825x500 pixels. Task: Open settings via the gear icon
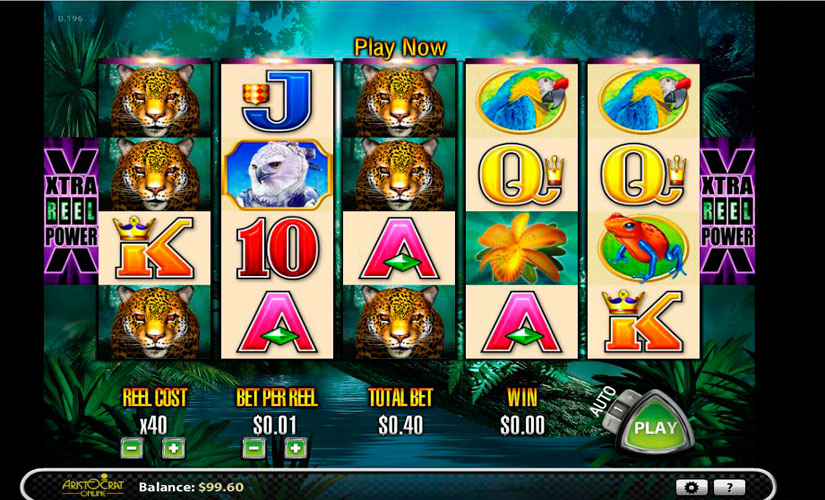tap(691, 487)
